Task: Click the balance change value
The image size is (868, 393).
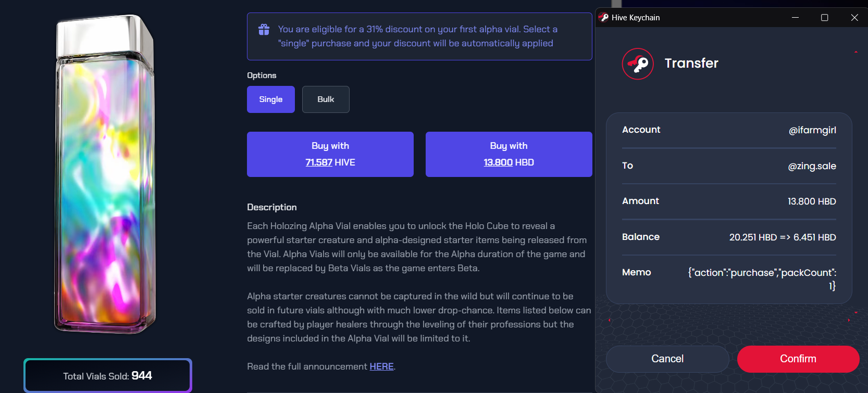Action: pos(782,237)
